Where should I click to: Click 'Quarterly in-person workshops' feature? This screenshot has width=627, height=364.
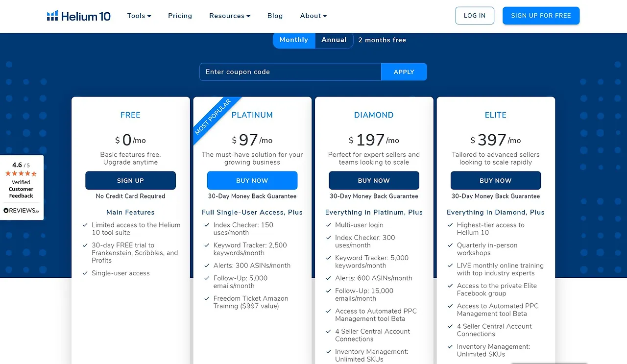pyautogui.click(x=487, y=249)
